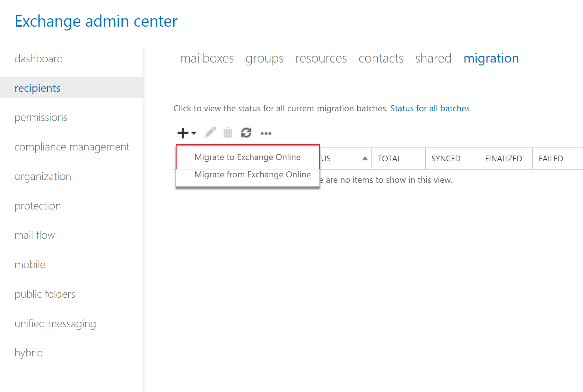The width and height of the screenshot is (583, 392).
Task: Open the more options ellipsis icon
Action: (266, 133)
